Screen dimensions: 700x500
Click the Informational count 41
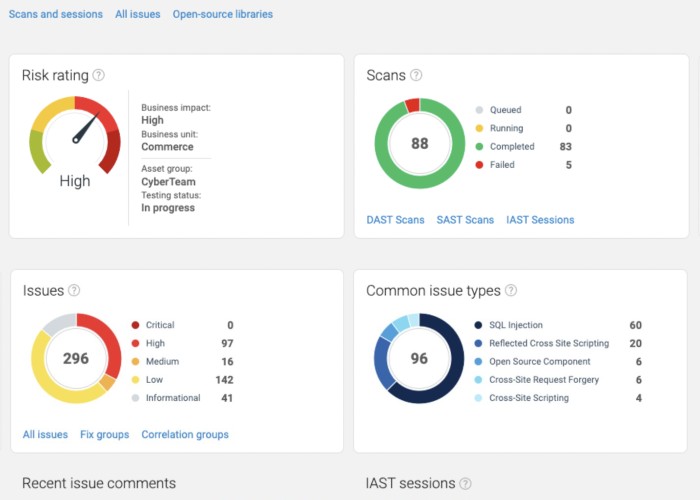coord(227,398)
